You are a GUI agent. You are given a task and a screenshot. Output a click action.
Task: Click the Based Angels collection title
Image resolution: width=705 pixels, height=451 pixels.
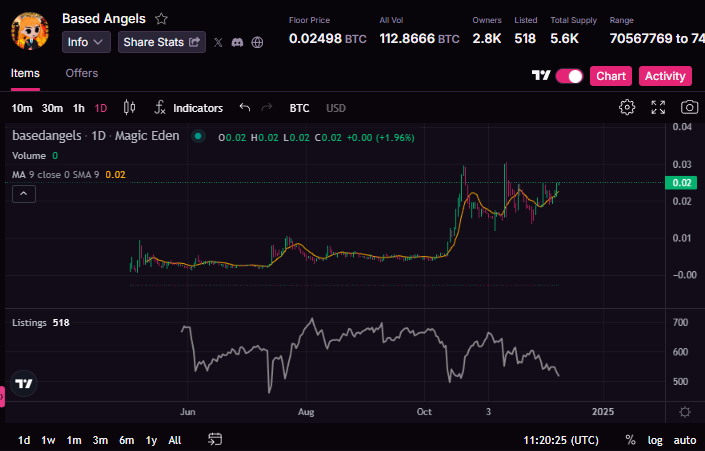click(104, 19)
